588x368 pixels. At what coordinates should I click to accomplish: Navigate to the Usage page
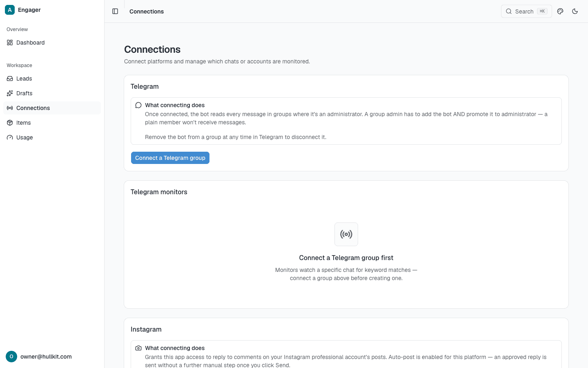(x=52, y=137)
